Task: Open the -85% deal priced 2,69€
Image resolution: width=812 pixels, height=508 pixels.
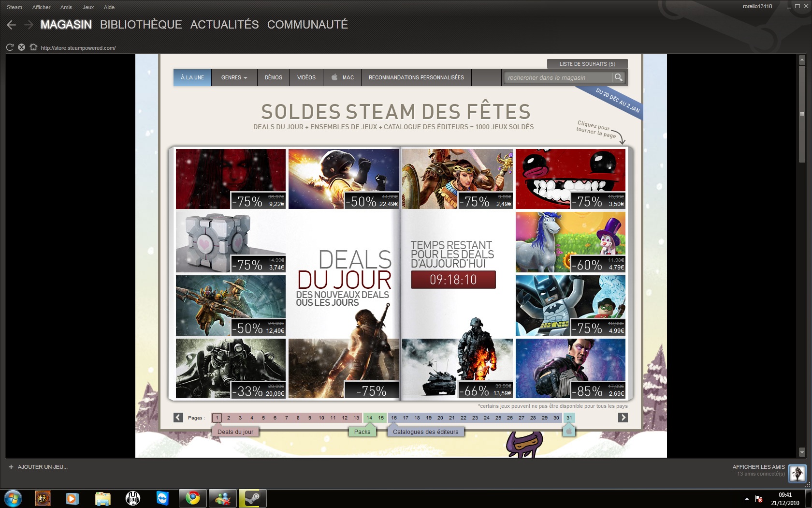Action: click(x=570, y=369)
